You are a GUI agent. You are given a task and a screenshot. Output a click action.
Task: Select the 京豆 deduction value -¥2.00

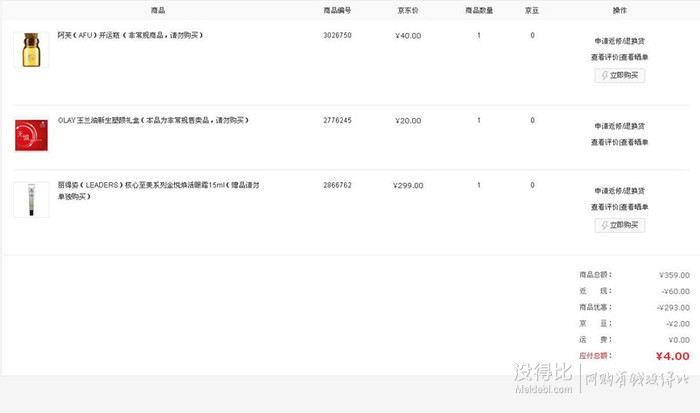[x=678, y=324]
